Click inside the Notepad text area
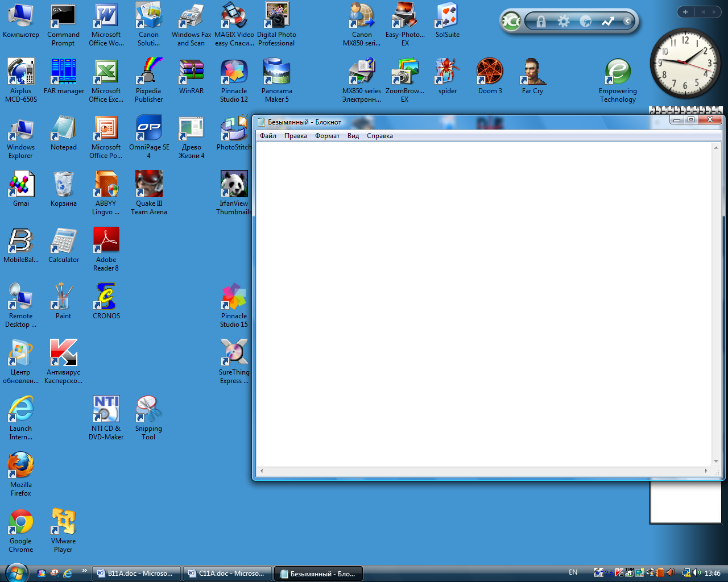Screen dimensions: 728x582 pos(483,304)
